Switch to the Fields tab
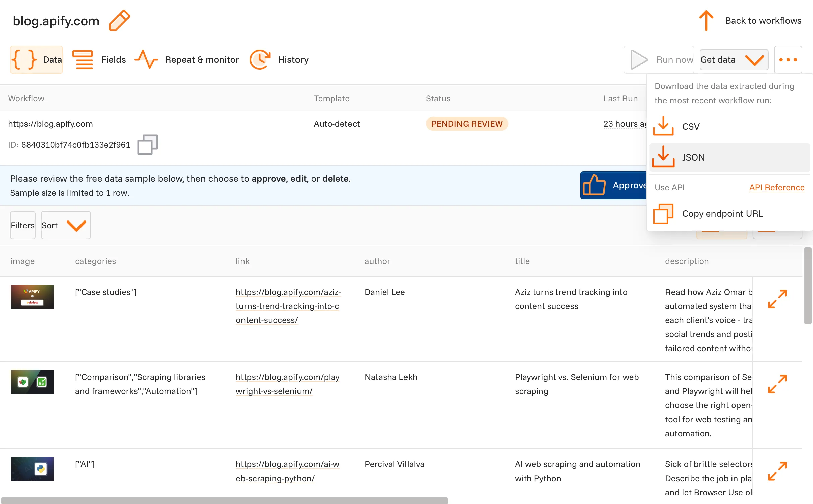 (x=99, y=60)
